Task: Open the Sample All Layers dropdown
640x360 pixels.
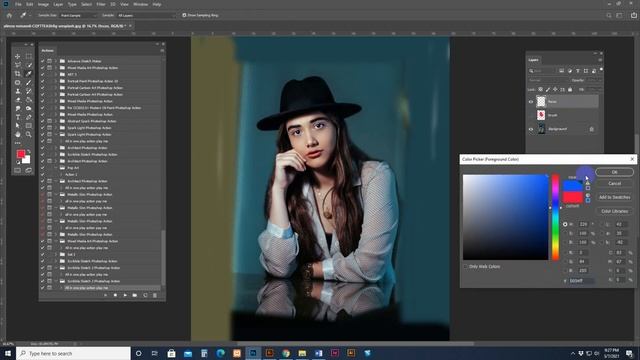Action: (146, 15)
